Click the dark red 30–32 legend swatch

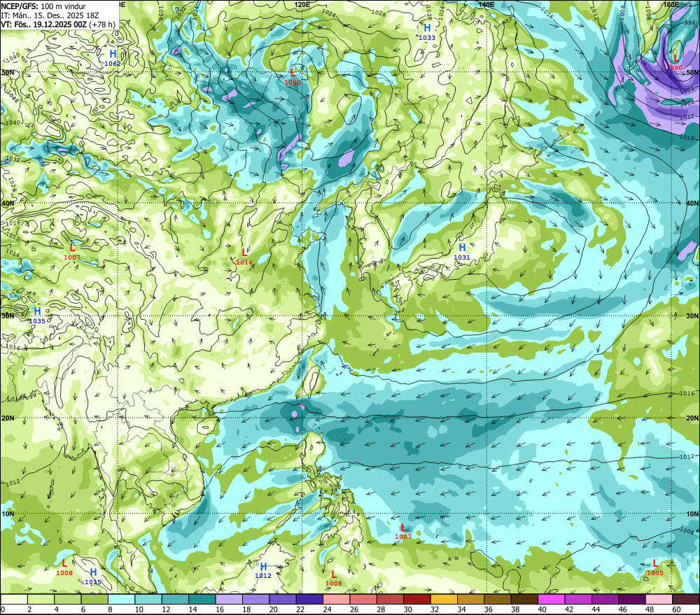[x=417, y=600]
